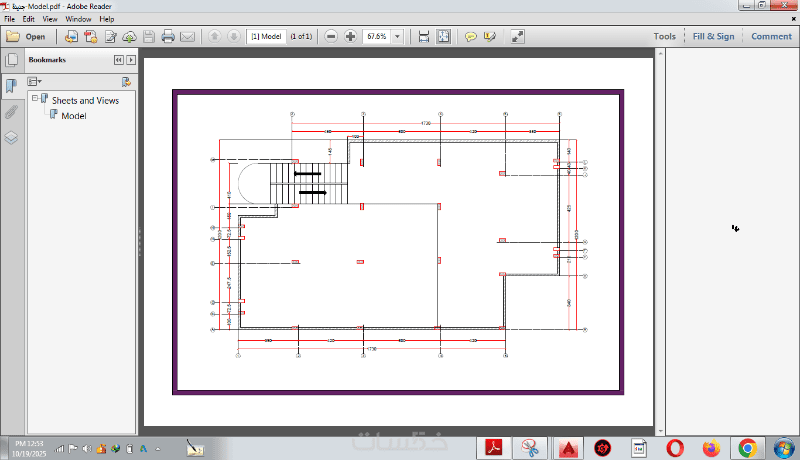Click the zoom out minus button
The width and height of the screenshot is (800, 460).
331,36
